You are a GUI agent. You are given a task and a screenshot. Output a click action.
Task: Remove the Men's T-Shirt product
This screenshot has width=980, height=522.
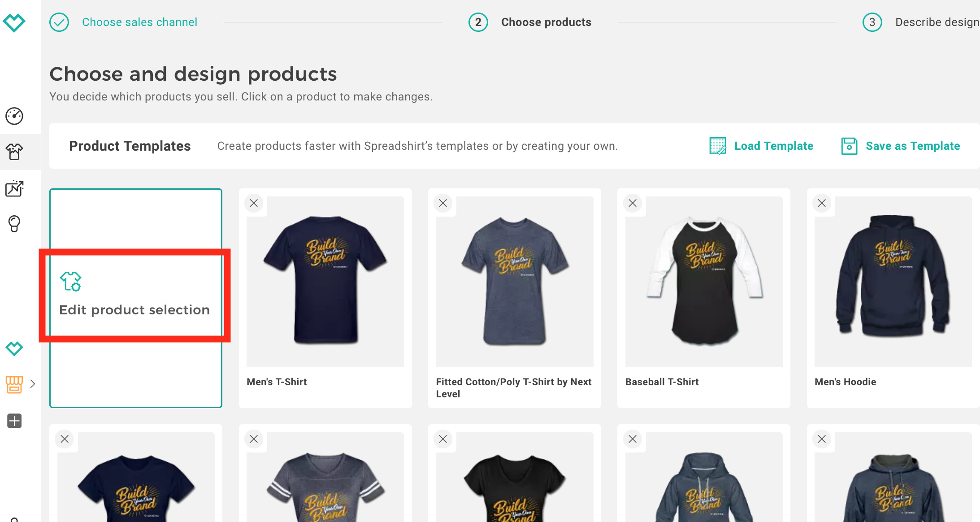(x=254, y=203)
